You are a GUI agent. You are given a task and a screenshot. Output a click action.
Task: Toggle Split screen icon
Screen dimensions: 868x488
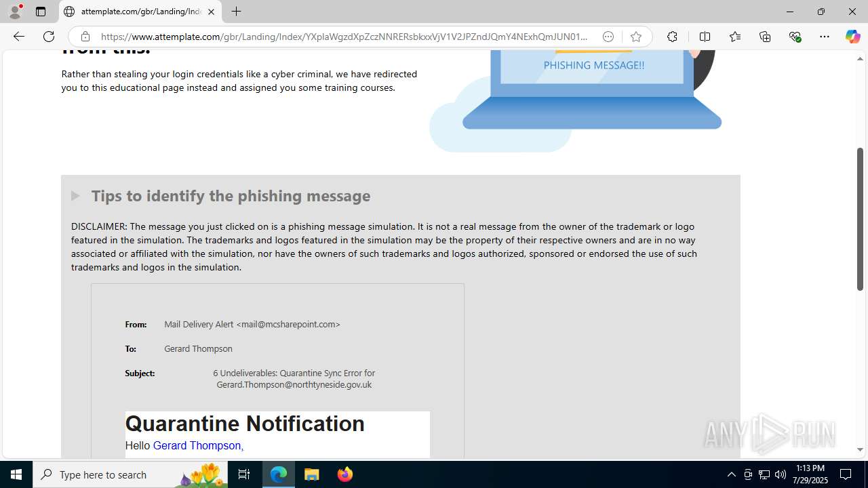(x=705, y=37)
